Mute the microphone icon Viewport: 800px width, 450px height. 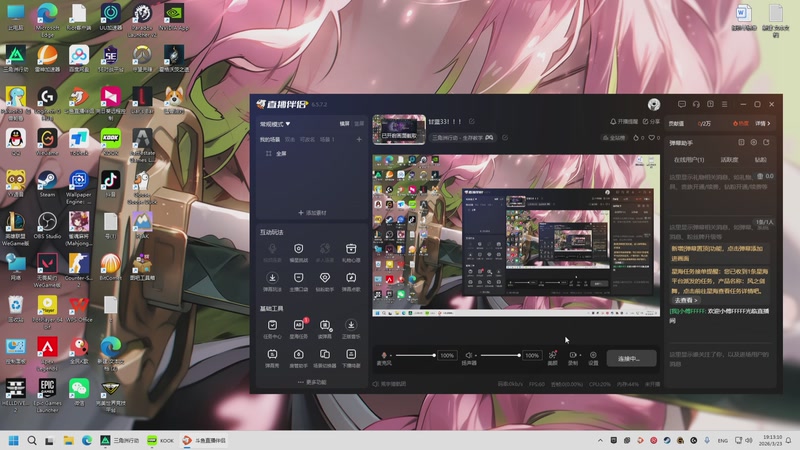pyautogui.click(x=384, y=355)
